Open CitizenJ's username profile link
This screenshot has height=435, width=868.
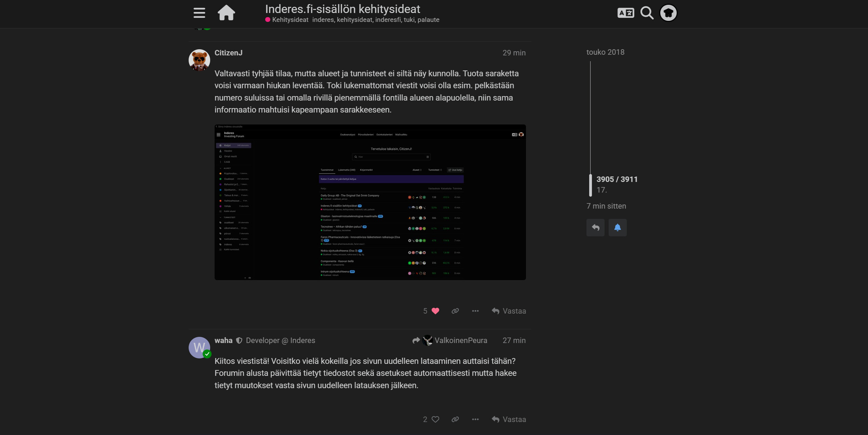pos(228,53)
